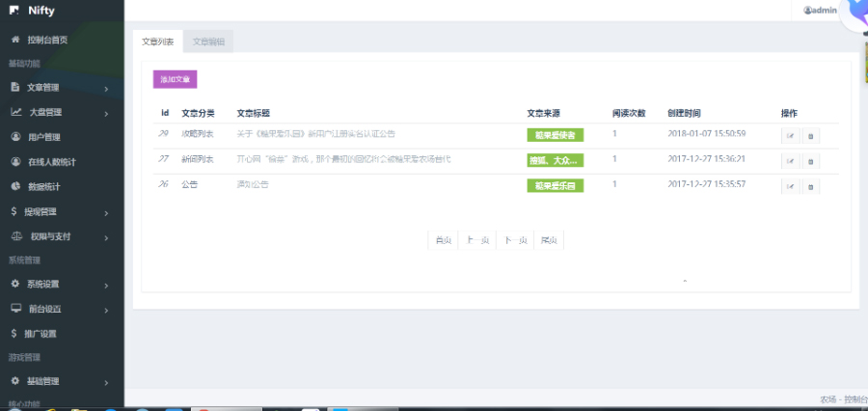Expand the 系统设置 menu chevron
Screen dimensions: 868x411
[106, 286]
